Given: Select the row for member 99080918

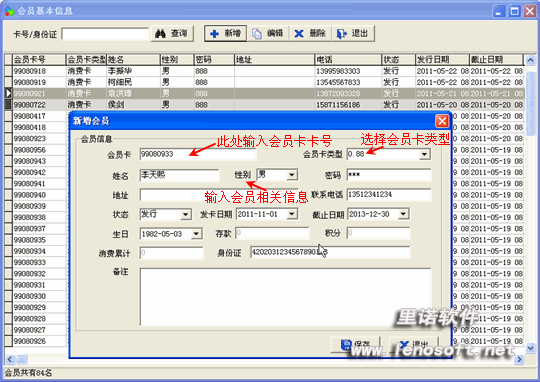Looking at the screenshot, I should point(264,71).
